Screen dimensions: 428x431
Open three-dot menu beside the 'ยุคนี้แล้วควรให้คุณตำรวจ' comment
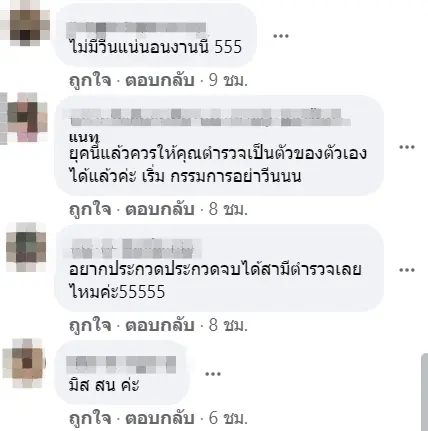click(x=407, y=147)
